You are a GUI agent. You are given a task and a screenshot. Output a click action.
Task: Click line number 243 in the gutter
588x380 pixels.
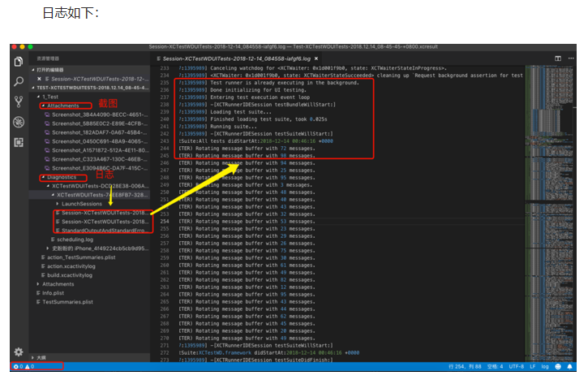pos(165,141)
